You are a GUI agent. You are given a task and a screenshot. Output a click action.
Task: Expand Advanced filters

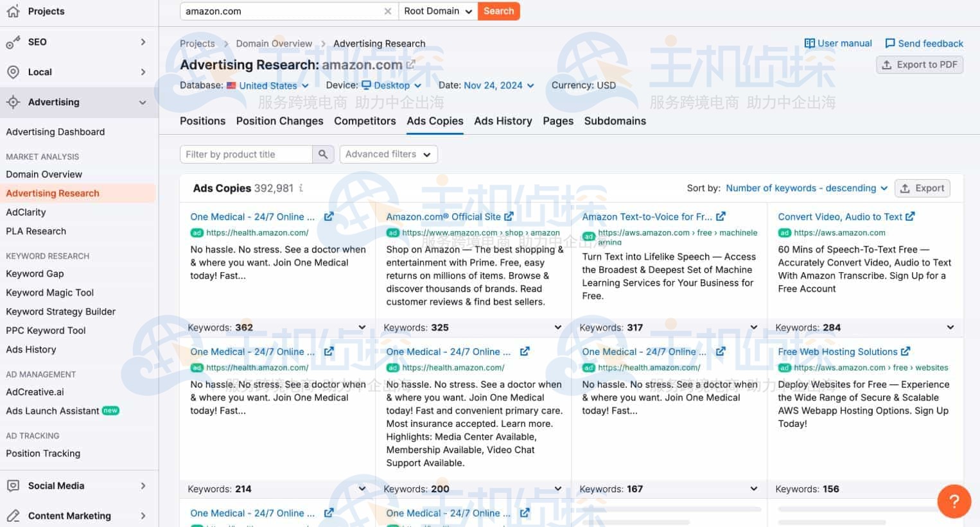tap(388, 154)
